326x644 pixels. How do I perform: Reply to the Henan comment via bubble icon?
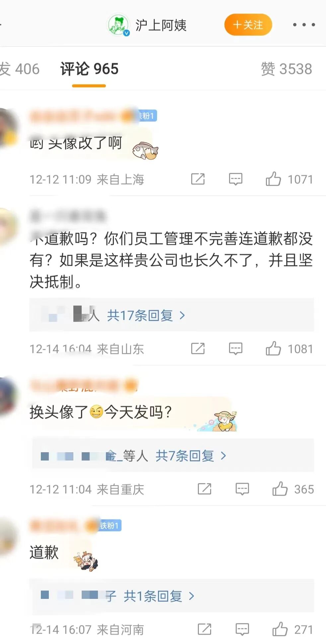[x=242, y=629]
